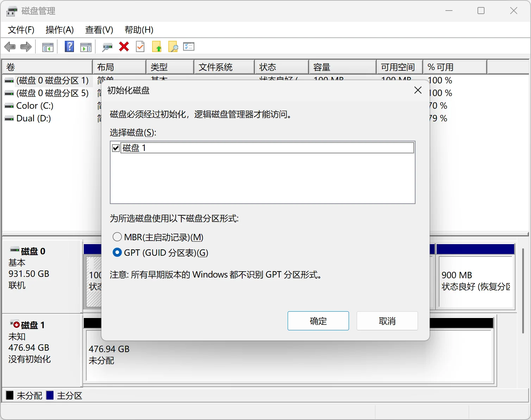Uncheck the 磁盘 1 checkbox in the dialog

(x=116, y=148)
